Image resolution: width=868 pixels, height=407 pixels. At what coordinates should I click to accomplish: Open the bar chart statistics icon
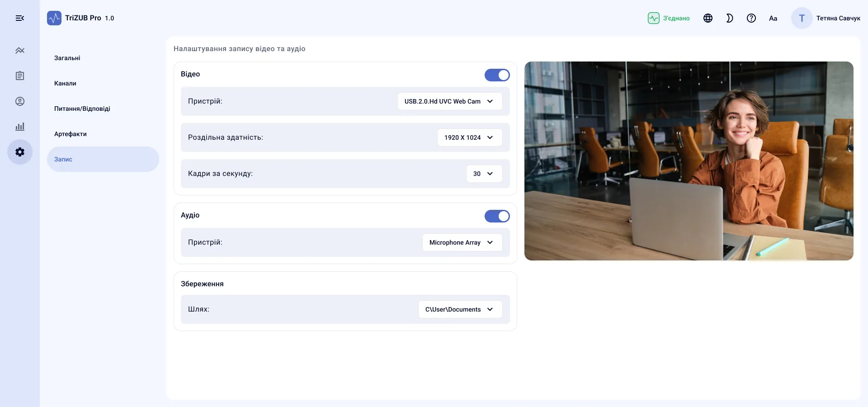[x=19, y=127]
